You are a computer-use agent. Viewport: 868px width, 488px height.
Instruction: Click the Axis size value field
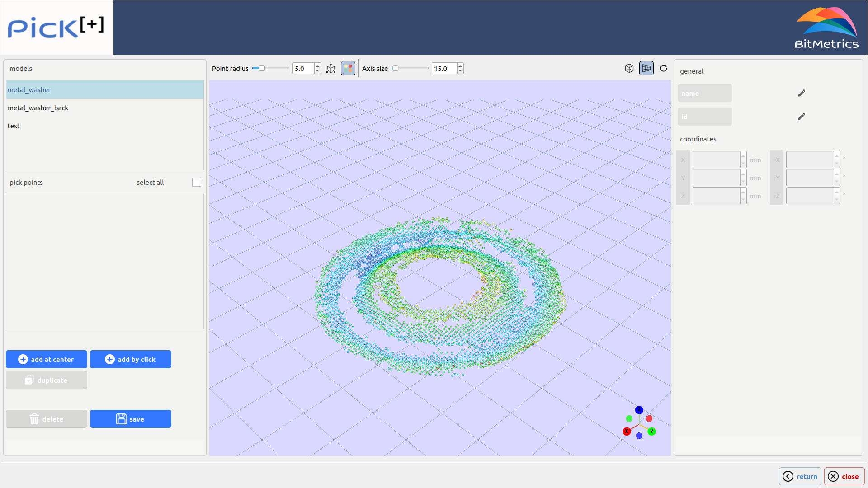point(444,69)
